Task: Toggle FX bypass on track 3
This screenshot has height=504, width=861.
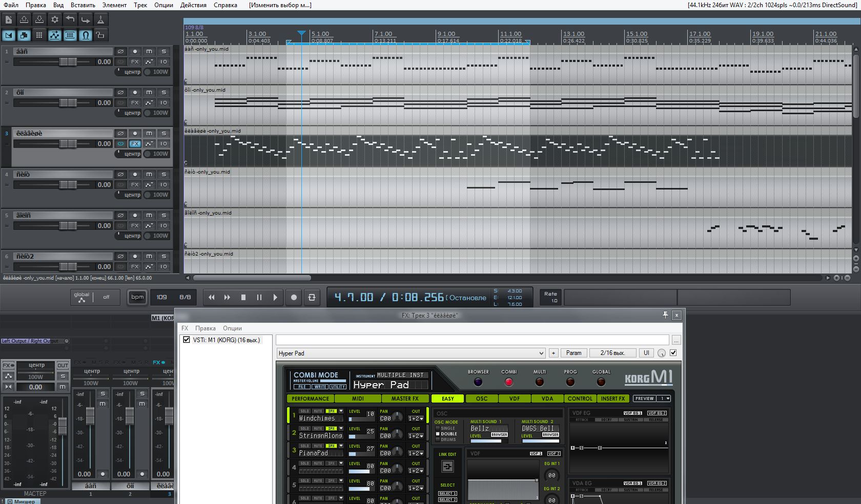Action: point(120,143)
